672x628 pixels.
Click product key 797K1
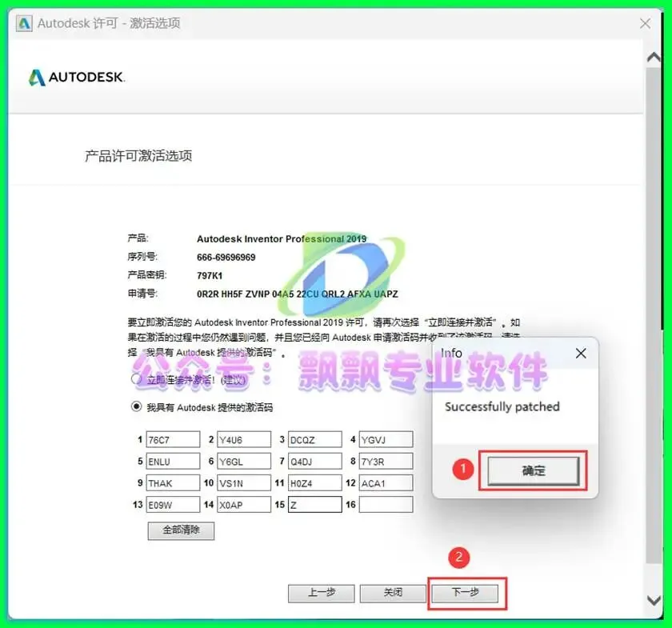coord(210,276)
